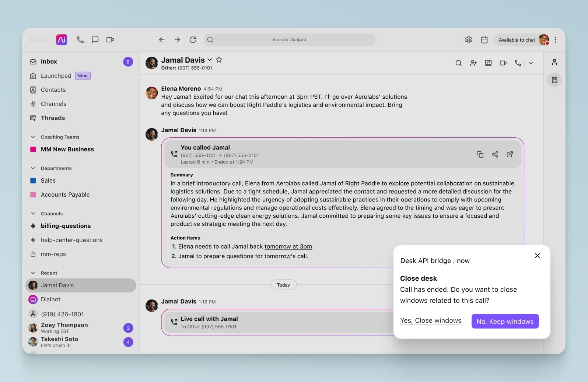Open new message via chat bubble icon
The width and height of the screenshot is (588, 382).
point(95,40)
